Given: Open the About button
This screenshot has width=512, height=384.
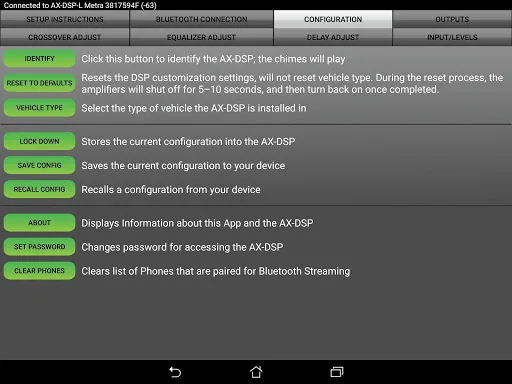Looking at the screenshot, I should [39, 223].
